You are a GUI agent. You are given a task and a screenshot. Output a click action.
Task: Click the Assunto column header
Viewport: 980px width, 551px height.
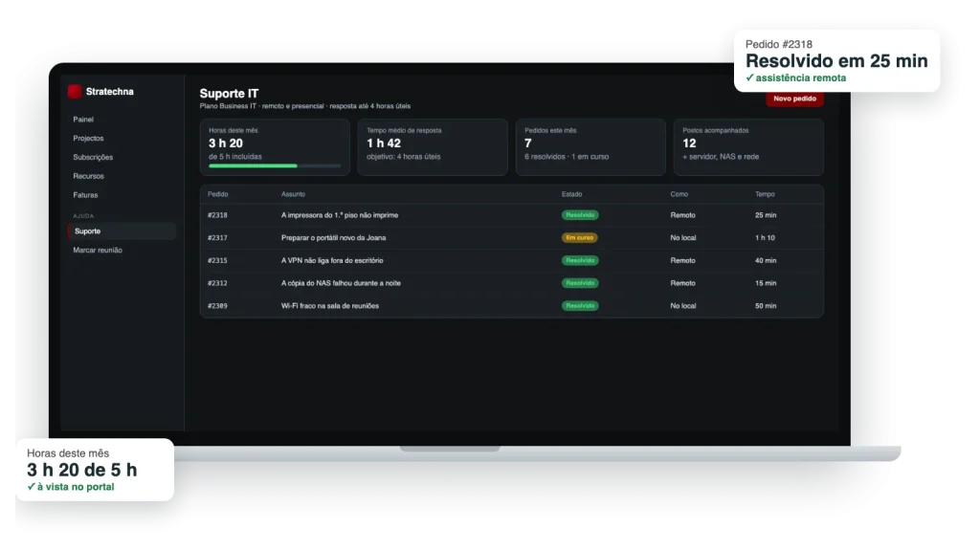(x=293, y=194)
